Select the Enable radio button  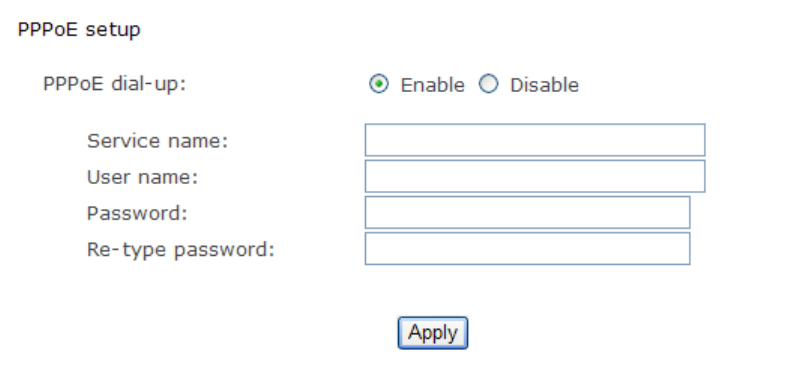pos(378,84)
